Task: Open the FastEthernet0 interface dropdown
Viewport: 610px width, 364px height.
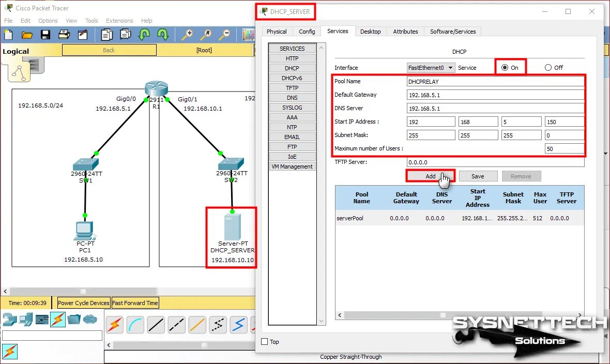Action: click(431, 68)
